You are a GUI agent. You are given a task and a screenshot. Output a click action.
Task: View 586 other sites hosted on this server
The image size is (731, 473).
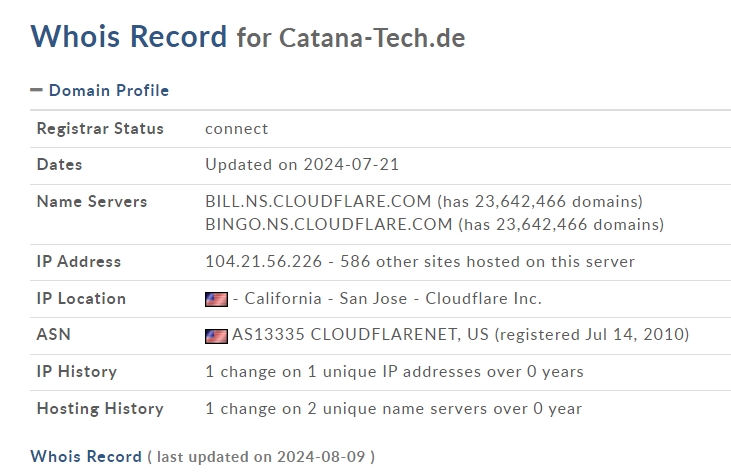click(487, 261)
